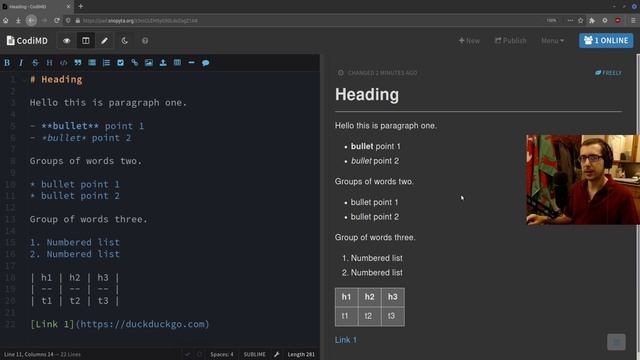This screenshot has width=640, height=360.
Task: Insert a bulleted list via toolbar
Action: [x=92, y=62]
